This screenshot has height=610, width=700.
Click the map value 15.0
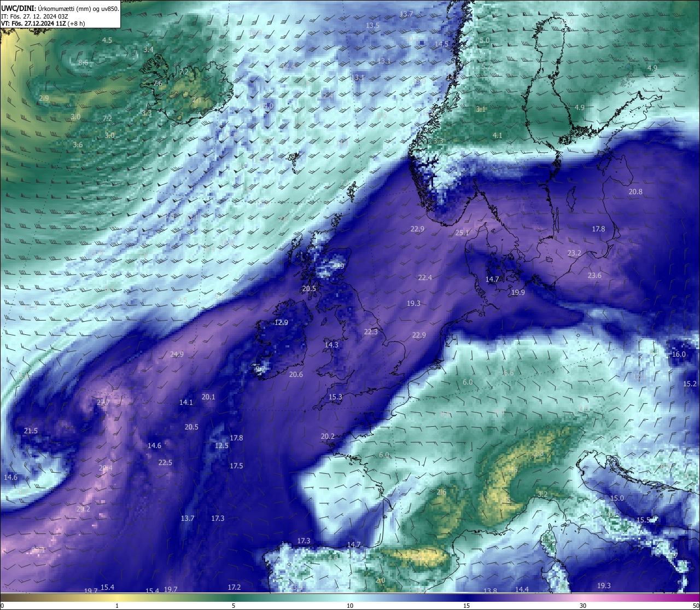tap(617, 498)
